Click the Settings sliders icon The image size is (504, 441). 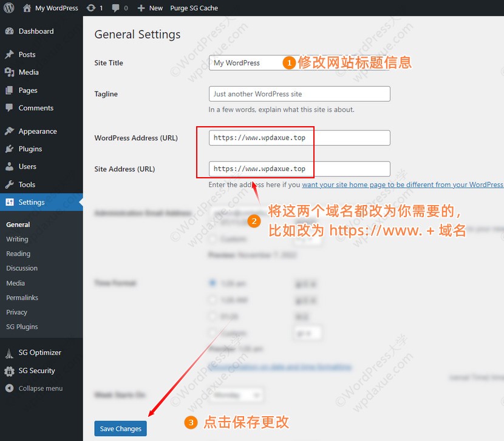[10, 202]
